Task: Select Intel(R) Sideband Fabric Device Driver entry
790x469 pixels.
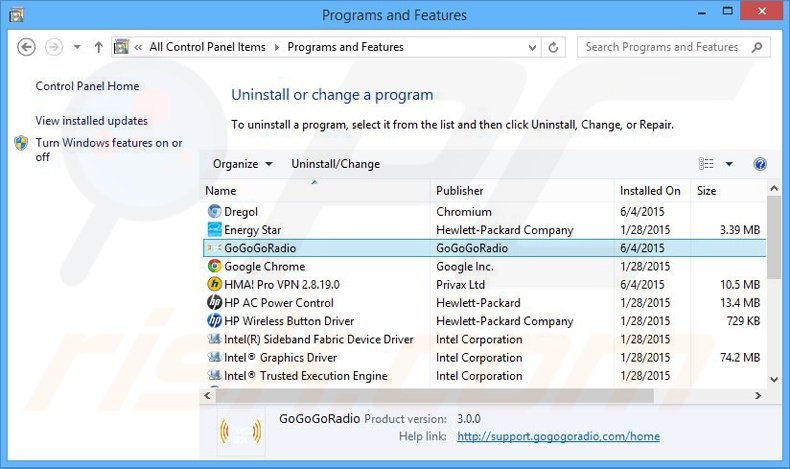Action: [x=318, y=340]
